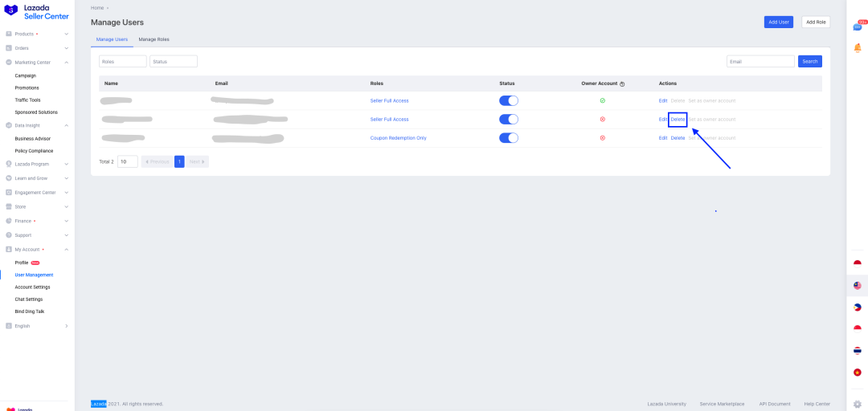
Task: Click the orange notification bell
Action: 857,48
